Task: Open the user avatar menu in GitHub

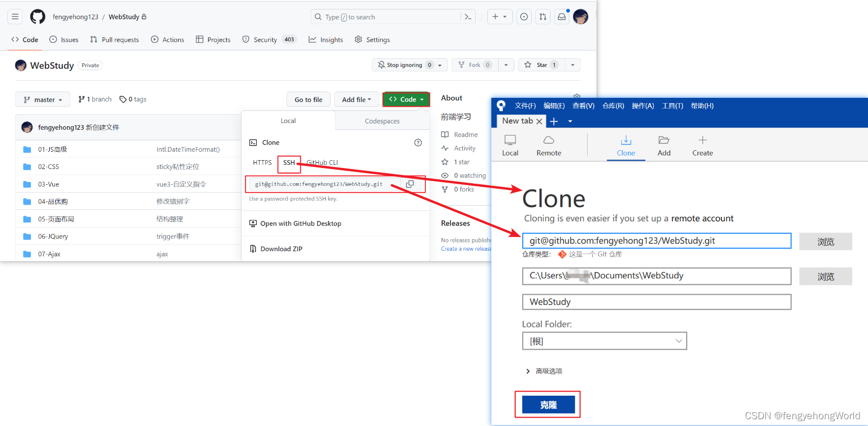Action: 580,17
